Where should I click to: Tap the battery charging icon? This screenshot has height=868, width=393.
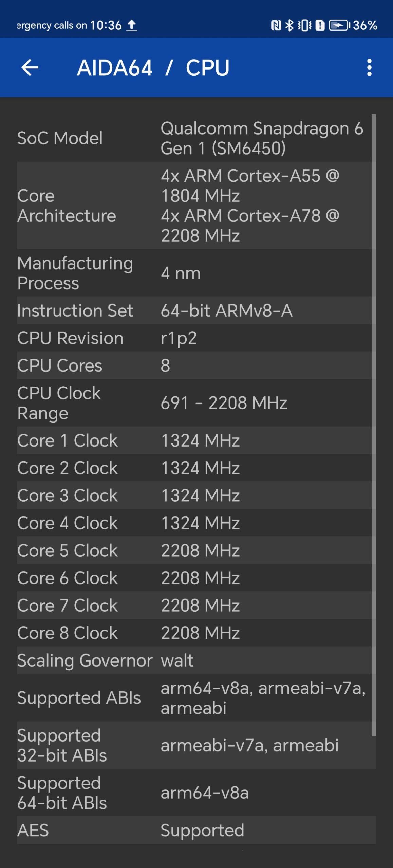pyautogui.click(x=339, y=25)
